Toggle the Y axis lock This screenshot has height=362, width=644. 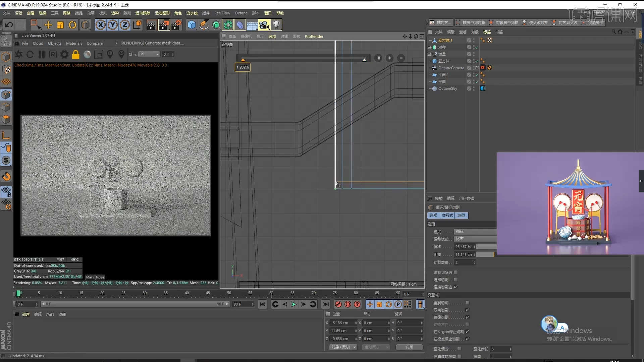point(113,25)
